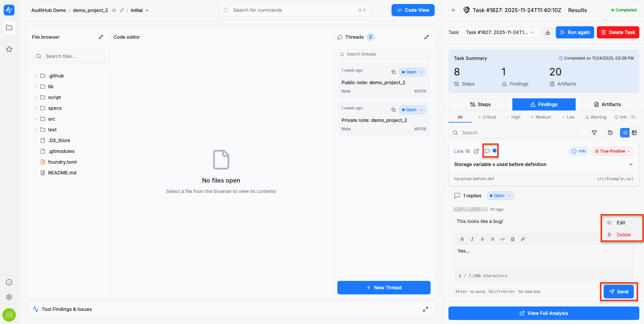Screen dimensions: 644x324
Task: Click the Search threads input field
Action: coord(384,54)
